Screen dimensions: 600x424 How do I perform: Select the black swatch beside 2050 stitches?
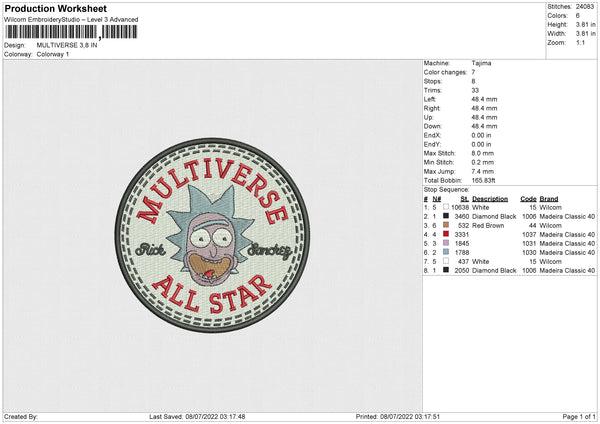pyautogui.click(x=446, y=270)
